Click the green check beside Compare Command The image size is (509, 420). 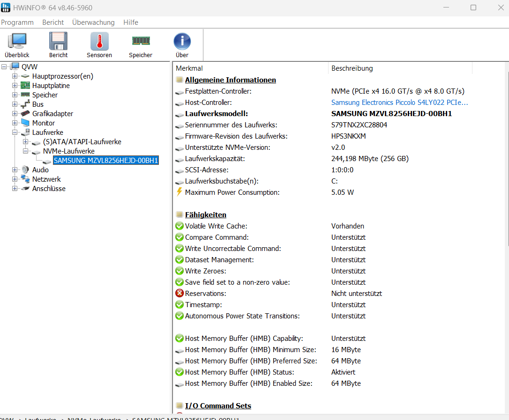(x=180, y=237)
